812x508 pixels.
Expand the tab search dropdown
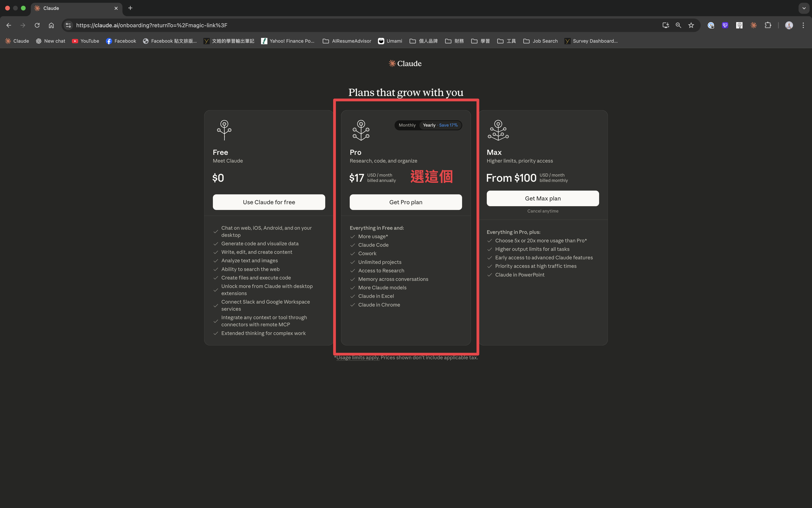pyautogui.click(x=804, y=8)
